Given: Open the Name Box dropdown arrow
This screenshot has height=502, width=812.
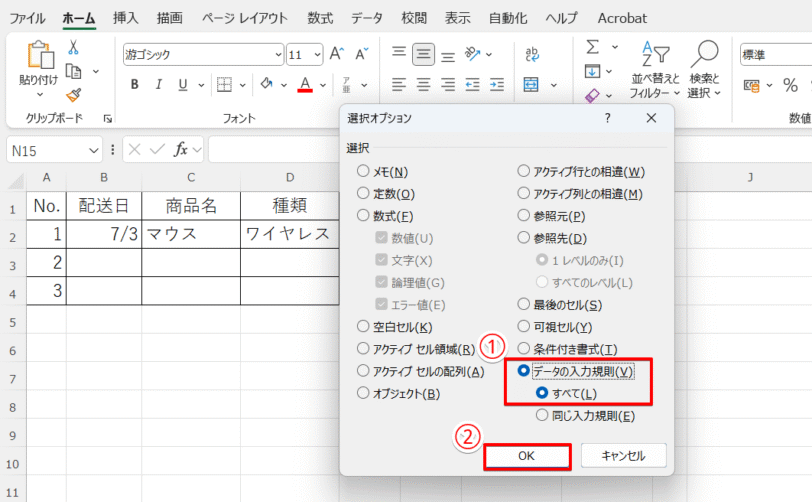Looking at the screenshot, I should 93,151.
